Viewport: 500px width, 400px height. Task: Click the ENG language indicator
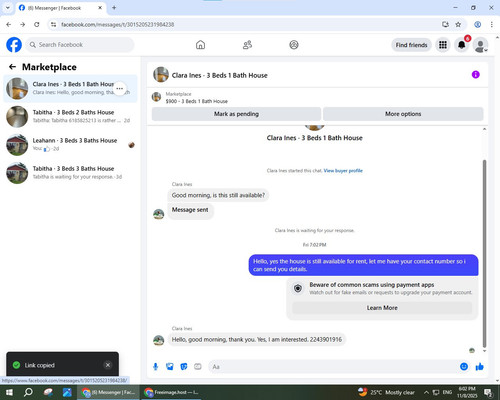coord(447,392)
